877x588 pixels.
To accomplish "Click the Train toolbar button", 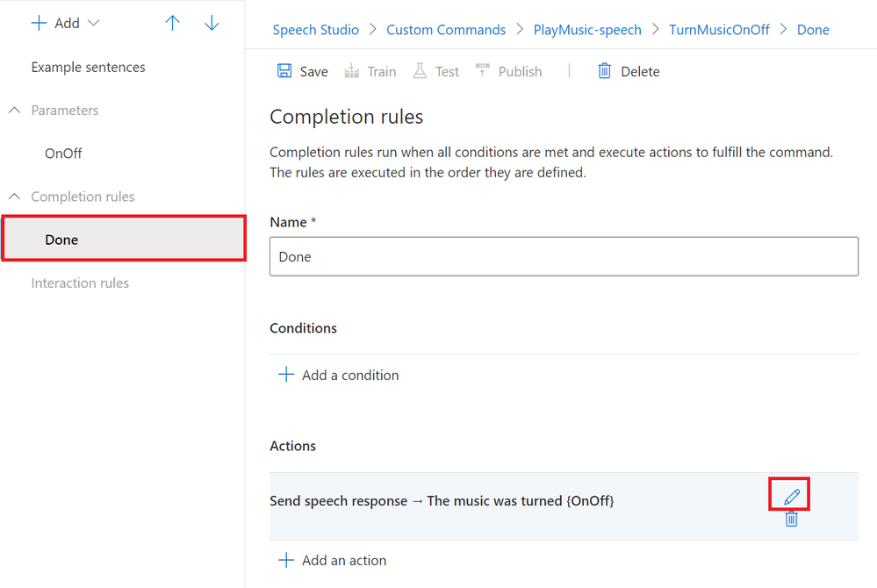I will (x=370, y=72).
